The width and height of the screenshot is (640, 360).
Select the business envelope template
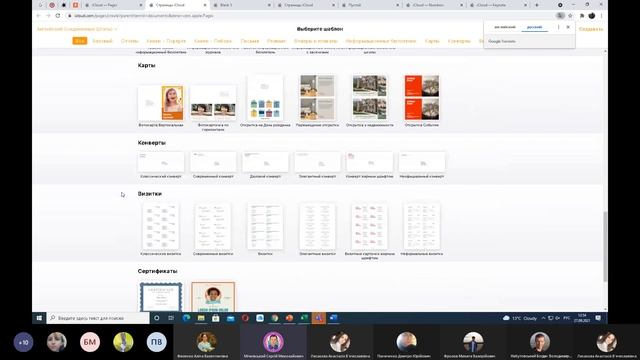[265, 162]
